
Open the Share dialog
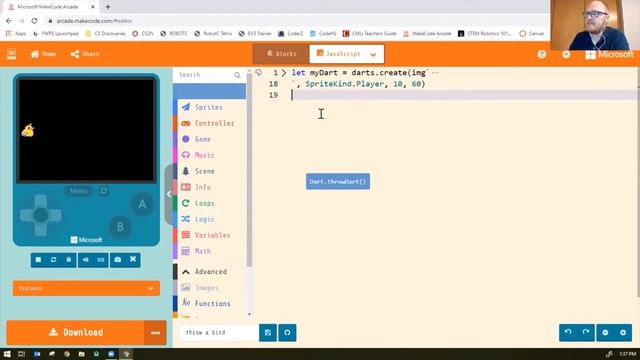[85, 54]
